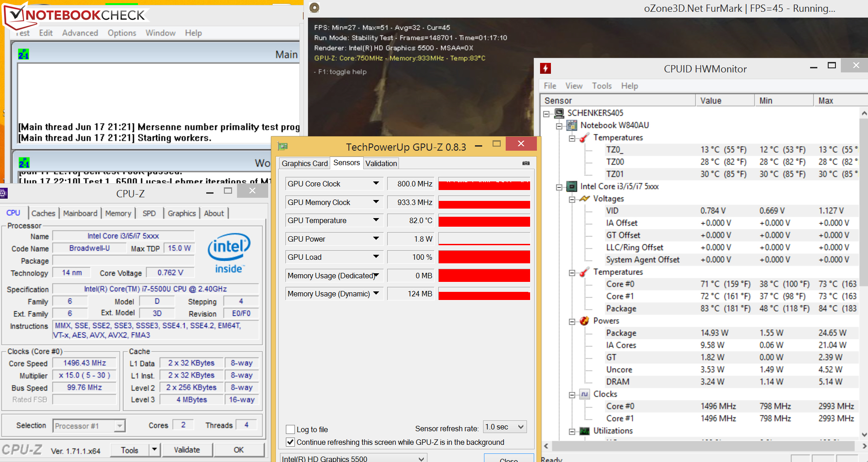Image resolution: width=868 pixels, height=462 pixels.
Task: Collapse the Intel Core i3/i5/i7 5xxx node
Action: (560, 187)
